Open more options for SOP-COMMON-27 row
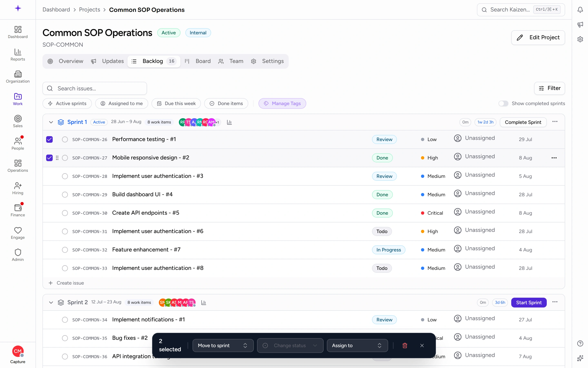This screenshot has height=368, width=588. pyautogui.click(x=554, y=158)
